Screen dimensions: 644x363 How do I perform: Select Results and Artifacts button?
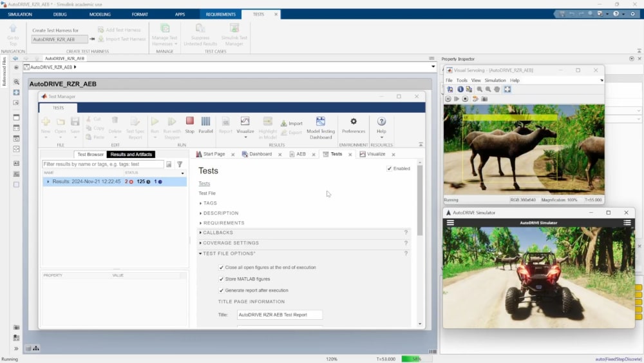[x=131, y=155]
